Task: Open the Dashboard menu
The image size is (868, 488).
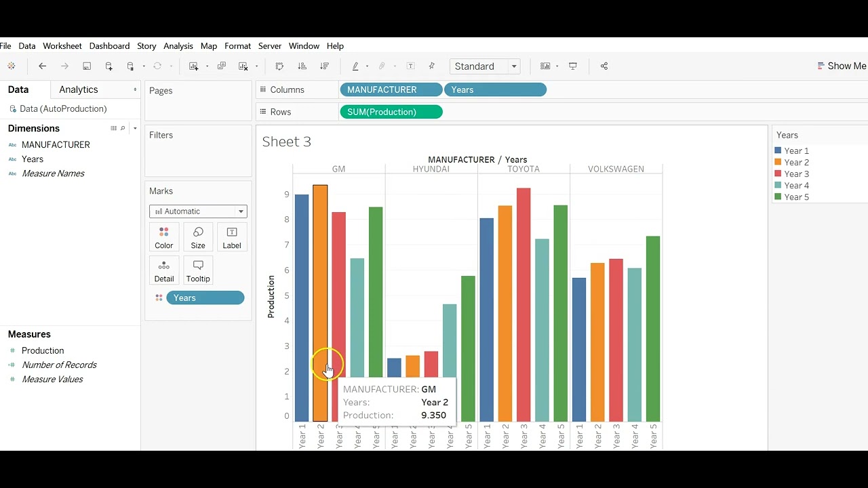Action: pyautogui.click(x=109, y=46)
